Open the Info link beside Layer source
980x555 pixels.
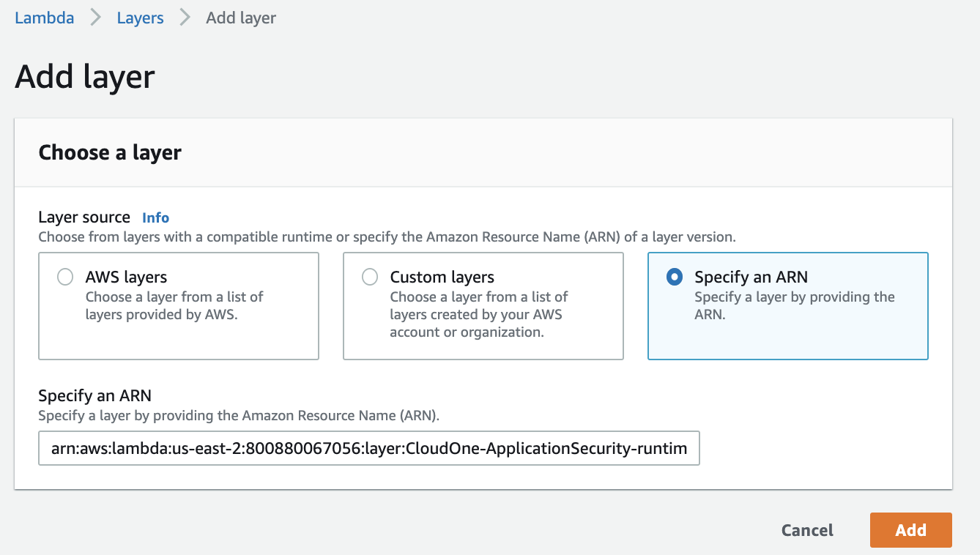coord(155,217)
